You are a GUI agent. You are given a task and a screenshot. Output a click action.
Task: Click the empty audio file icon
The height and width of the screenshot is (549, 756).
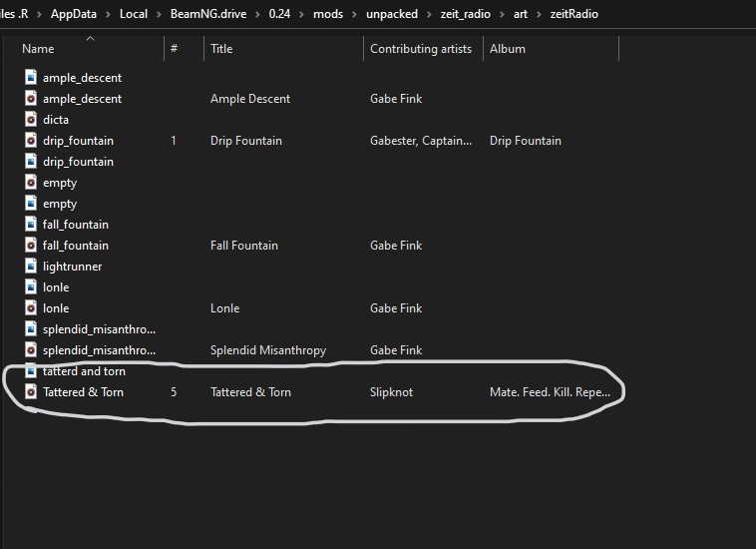[31, 183]
